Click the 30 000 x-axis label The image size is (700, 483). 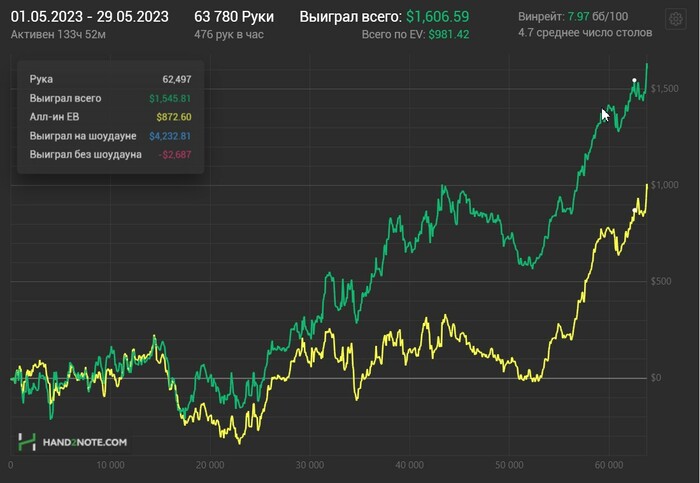point(310,465)
